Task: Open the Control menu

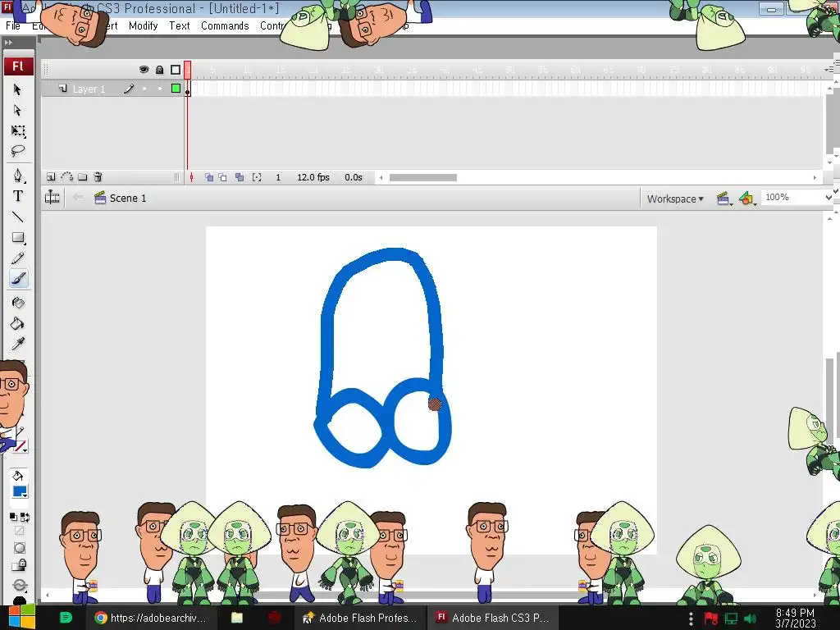Action: (x=272, y=25)
